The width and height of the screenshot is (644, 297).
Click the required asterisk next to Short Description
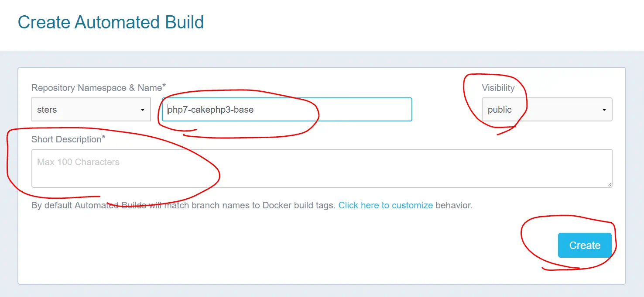pyautogui.click(x=104, y=138)
